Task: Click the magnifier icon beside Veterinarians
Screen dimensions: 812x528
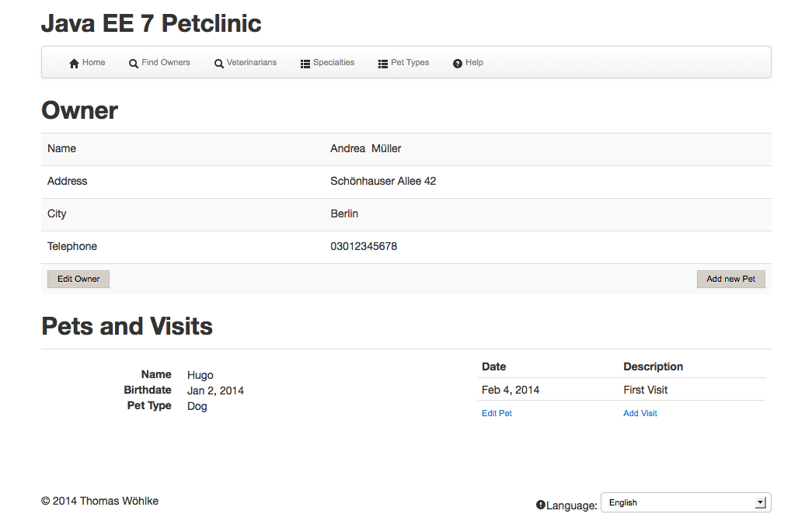Action: pyautogui.click(x=218, y=63)
